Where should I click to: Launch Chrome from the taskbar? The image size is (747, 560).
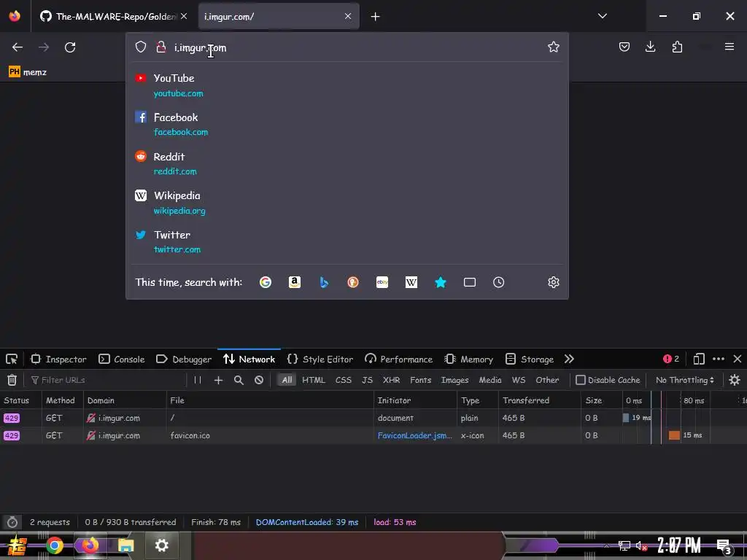click(54, 545)
